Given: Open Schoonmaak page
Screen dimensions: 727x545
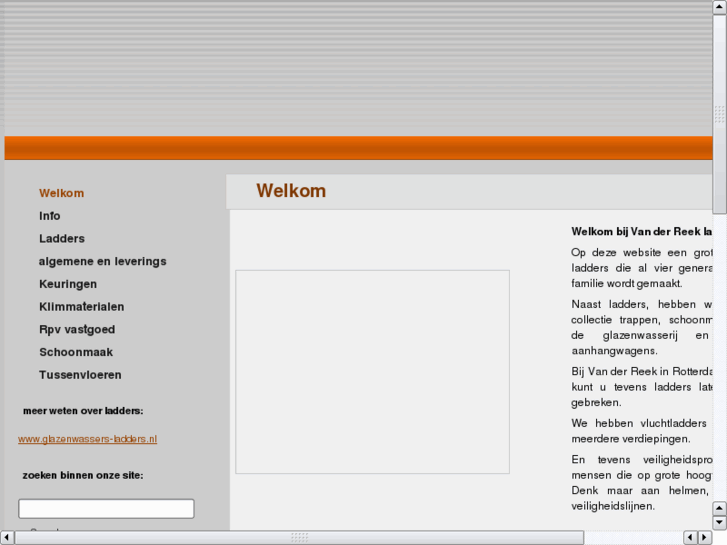Looking at the screenshot, I should 76,353.
